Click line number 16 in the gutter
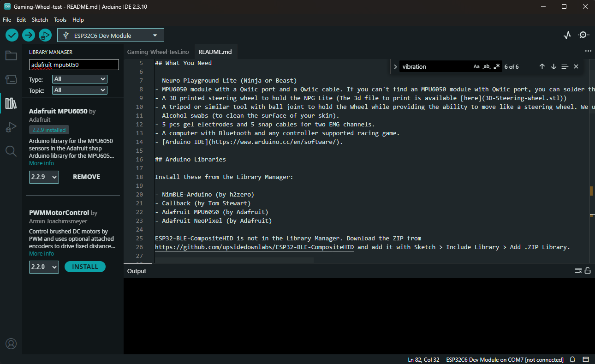 [140, 160]
